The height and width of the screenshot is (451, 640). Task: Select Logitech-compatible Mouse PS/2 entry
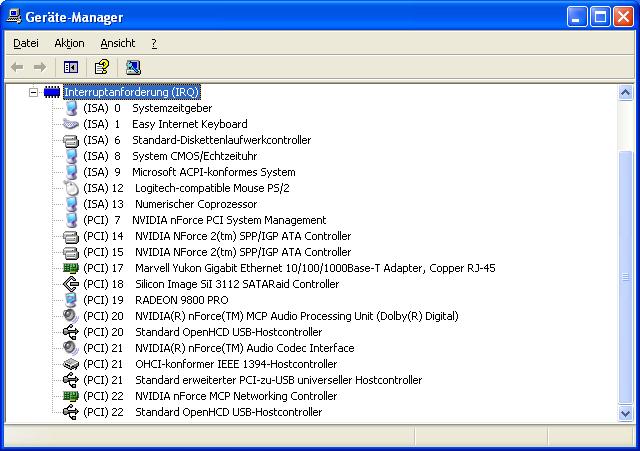click(x=187, y=188)
